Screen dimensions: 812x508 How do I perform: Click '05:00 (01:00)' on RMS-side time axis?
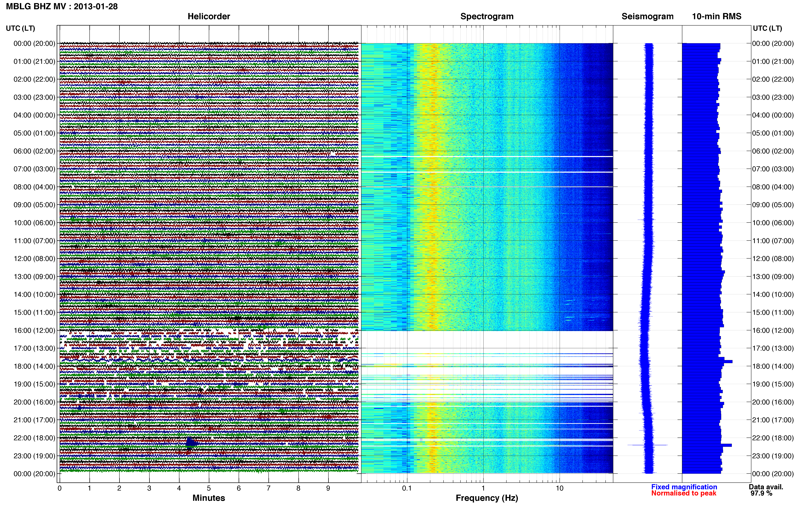(773, 133)
